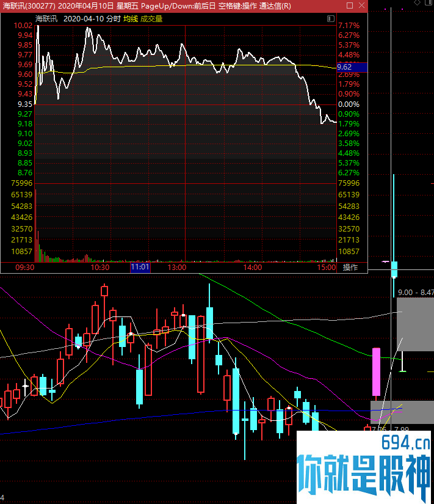Viewport: 434px width, 504px height.
Task: Click the 9.35 previous close price label
Action: click(25, 104)
